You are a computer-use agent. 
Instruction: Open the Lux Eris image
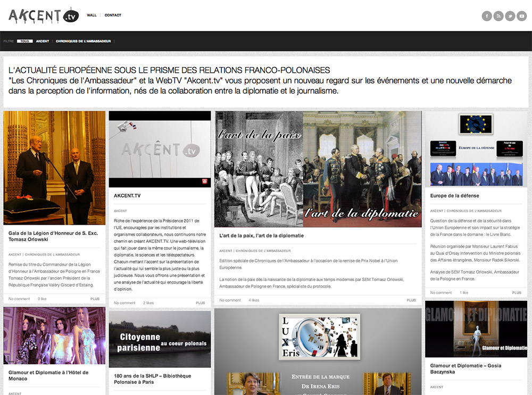tap(318, 351)
